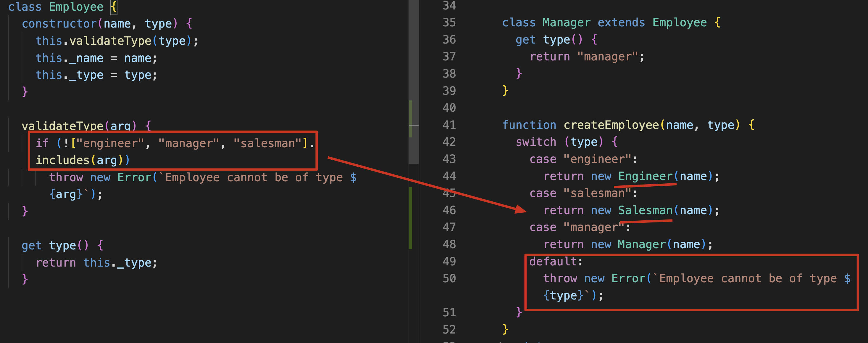Click 'return new Engineer(name);' on line 44
This screenshot has width=868, height=343.
pos(631,176)
